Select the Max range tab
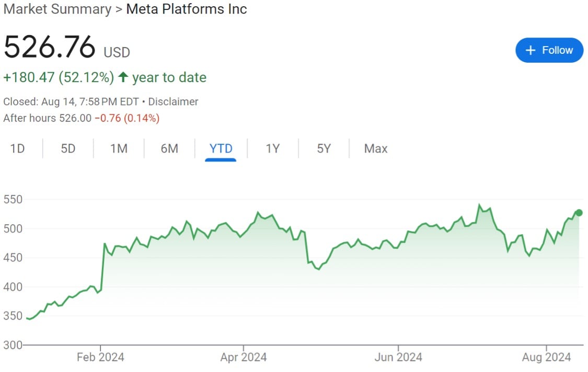This screenshot has height=372, width=588. (x=376, y=149)
